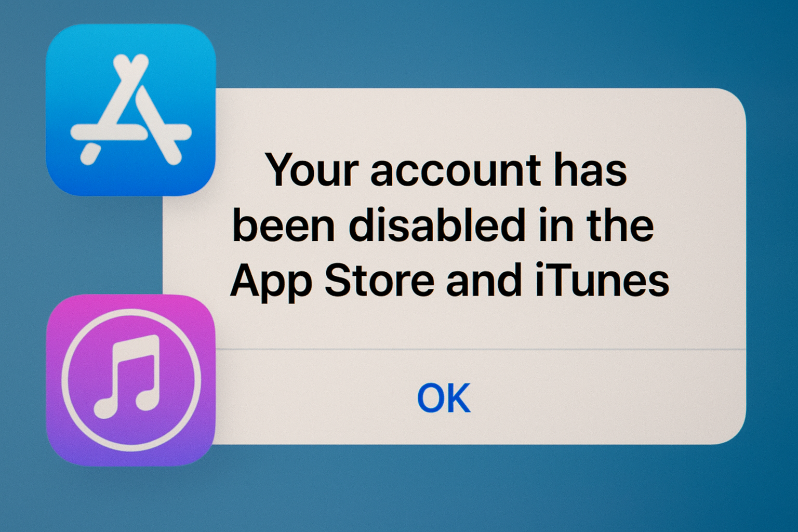Screen dimensions: 798x532
Task: Click the word "Store" in the alert text
Action: click(x=379, y=280)
